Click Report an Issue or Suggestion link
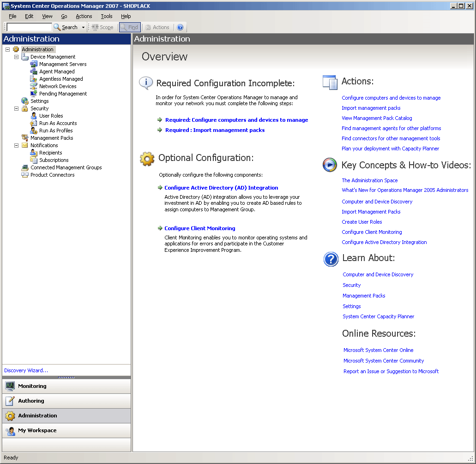Screen dimensions: 476x464 [391, 371]
